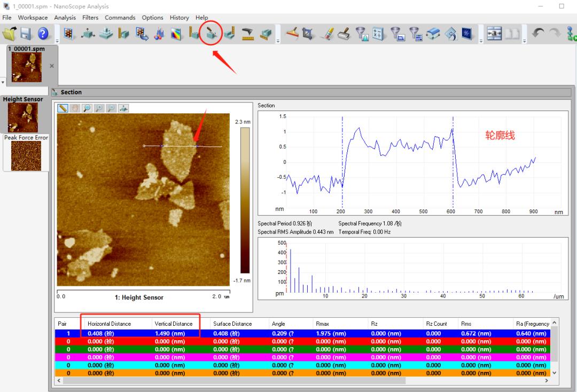577x392 pixels.
Task: Open the Filters menu
Action: [x=90, y=18]
